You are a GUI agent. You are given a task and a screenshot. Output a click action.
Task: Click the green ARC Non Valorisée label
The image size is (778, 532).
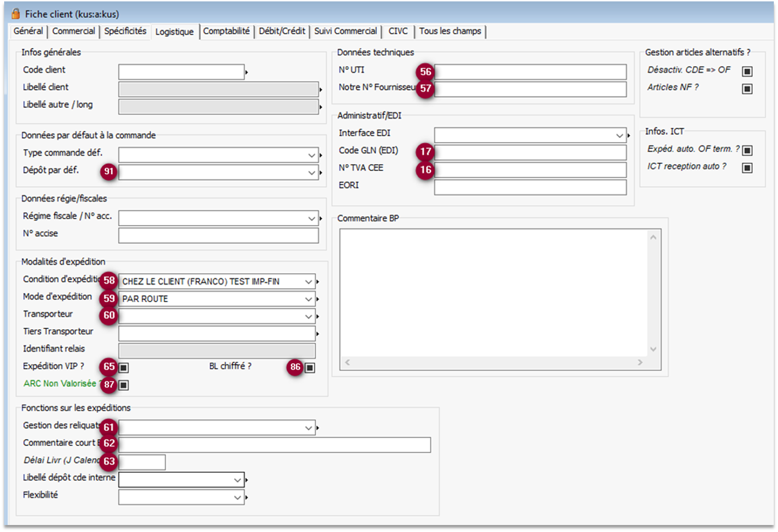pyautogui.click(x=60, y=384)
